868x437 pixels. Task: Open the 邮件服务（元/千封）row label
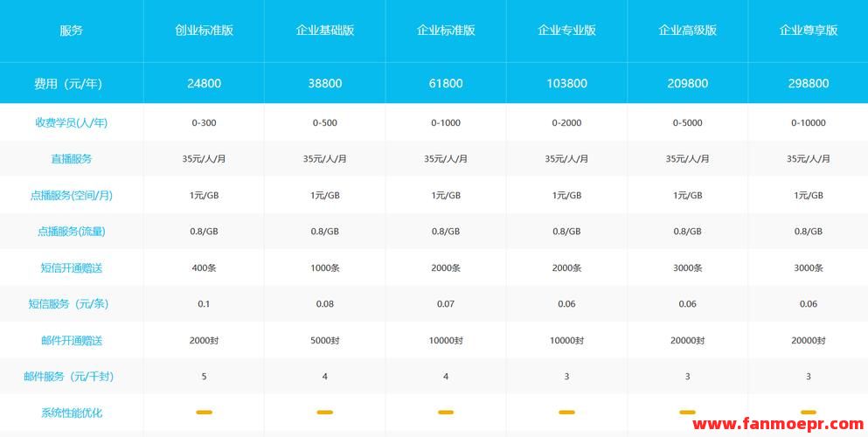(69, 377)
